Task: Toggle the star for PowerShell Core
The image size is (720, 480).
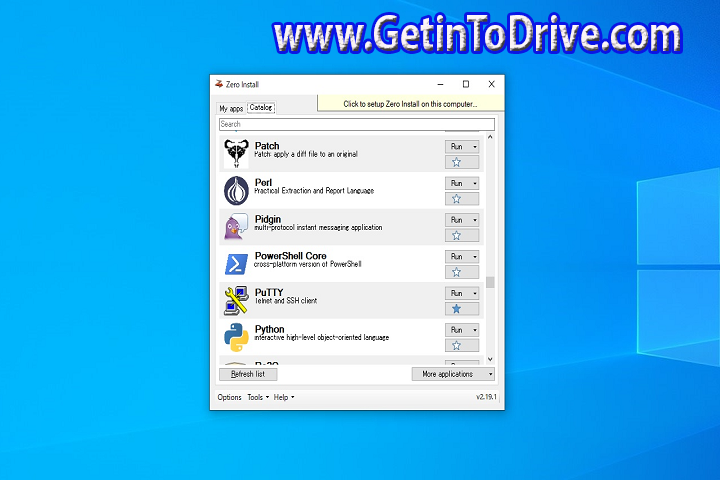Action: pos(462,272)
